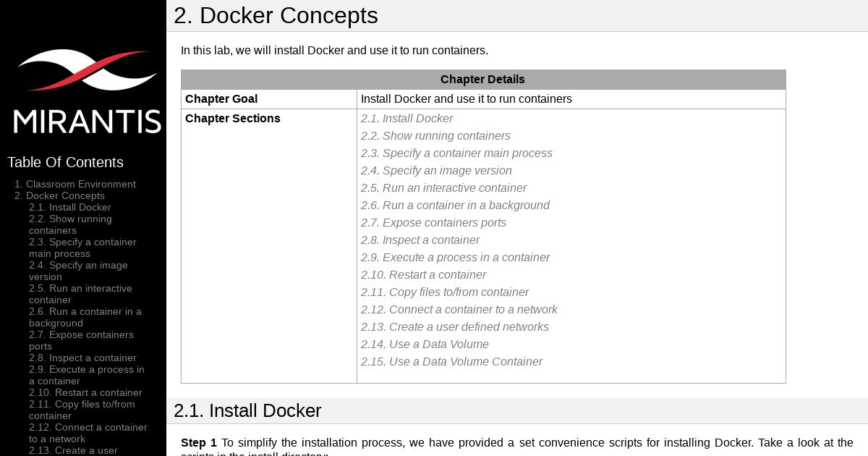868x456 pixels.
Task: Follow table link 2.5. Run an interactive container
Action: click(443, 187)
